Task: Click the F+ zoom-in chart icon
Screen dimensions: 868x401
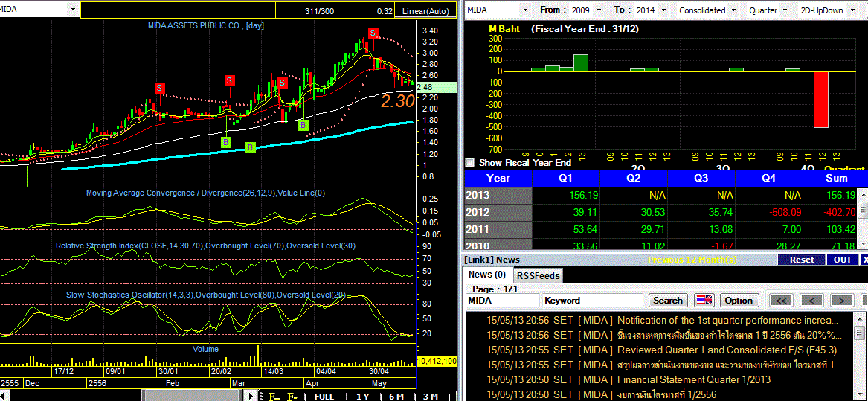Action: point(274,396)
